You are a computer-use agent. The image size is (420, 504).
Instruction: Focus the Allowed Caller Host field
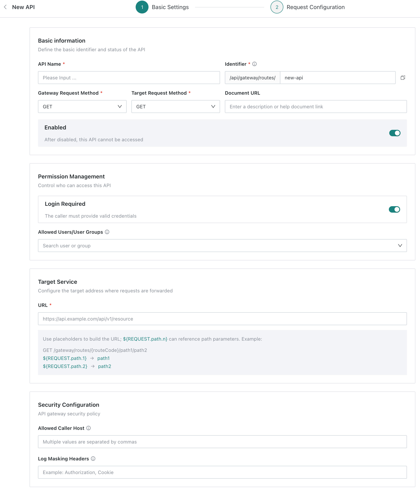click(222, 442)
